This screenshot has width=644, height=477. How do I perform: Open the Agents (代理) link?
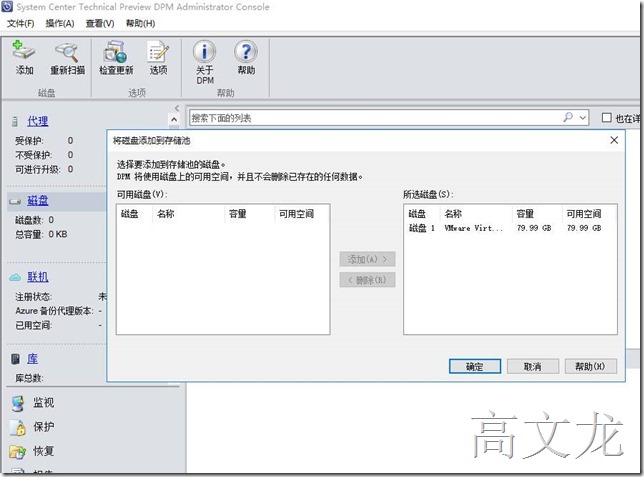[x=38, y=121]
